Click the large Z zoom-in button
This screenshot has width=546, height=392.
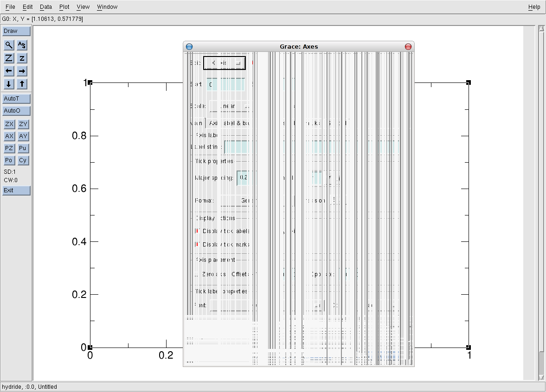pyautogui.click(x=9, y=58)
